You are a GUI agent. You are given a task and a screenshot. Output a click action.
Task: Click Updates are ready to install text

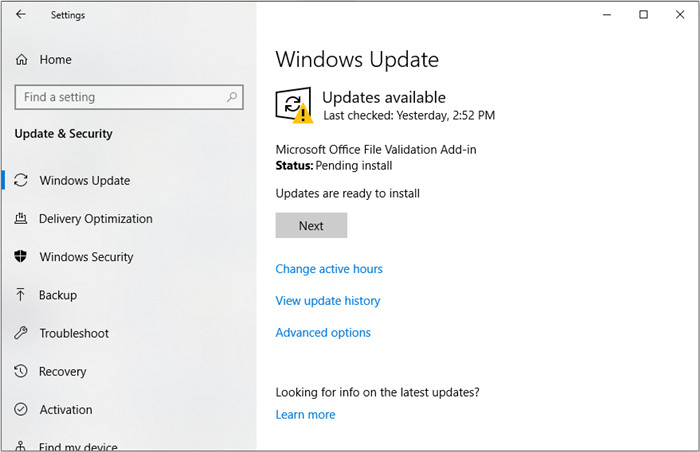[348, 193]
